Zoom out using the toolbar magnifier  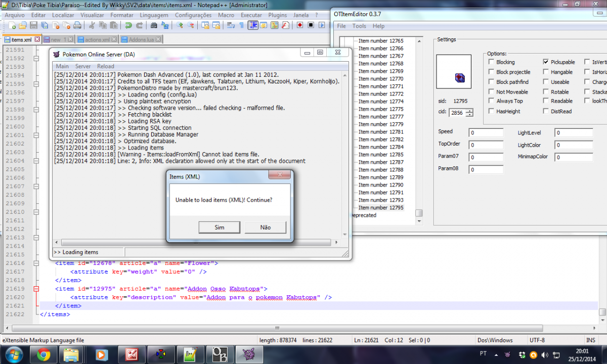tap(191, 25)
